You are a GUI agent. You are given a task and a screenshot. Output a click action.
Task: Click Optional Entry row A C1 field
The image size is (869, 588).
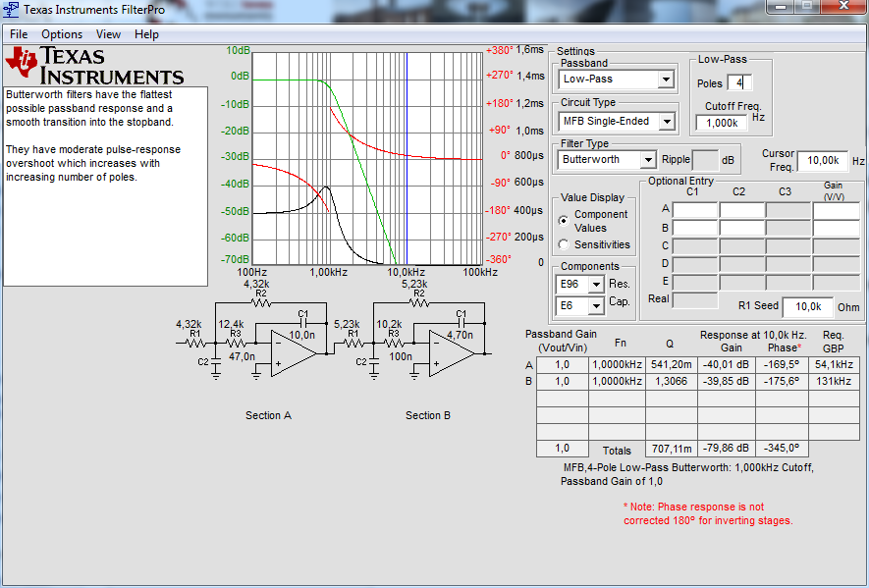695,209
